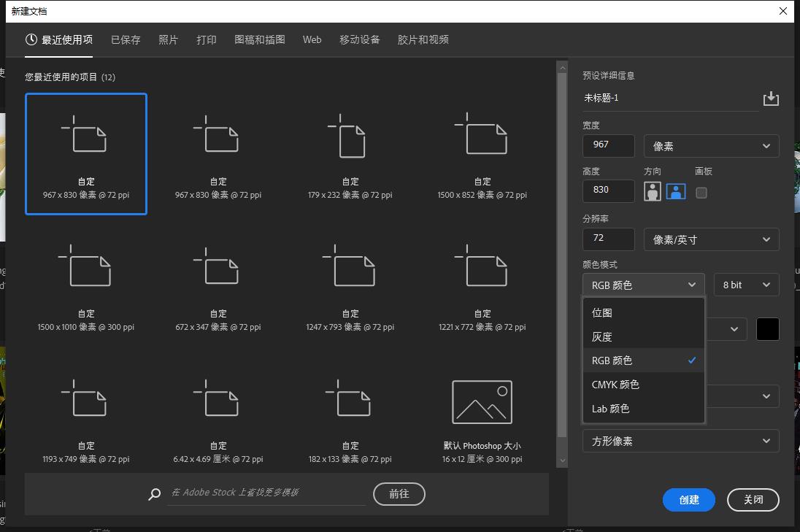Click the 创建 button
The width and height of the screenshot is (800, 532).
(689, 499)
